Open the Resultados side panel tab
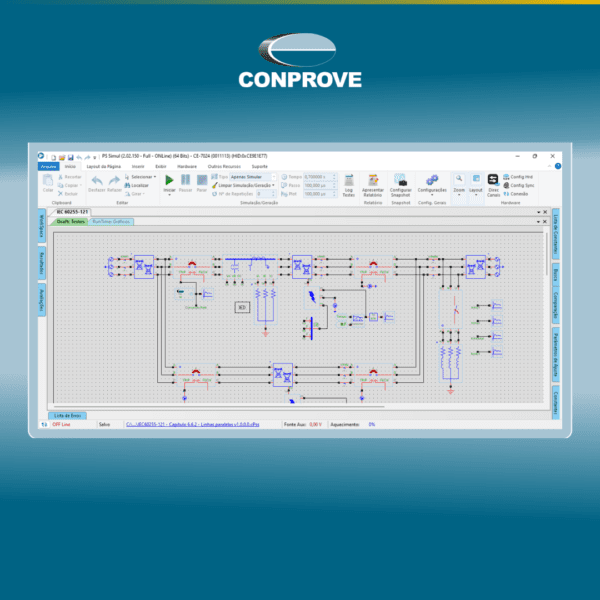 pos(42,264)
